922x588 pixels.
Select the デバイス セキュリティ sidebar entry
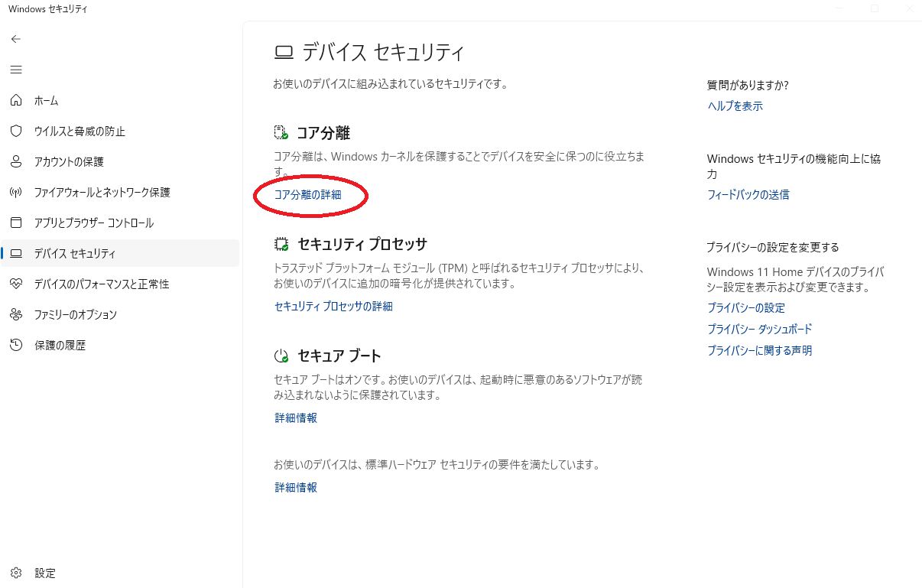(x=79, y=253)
